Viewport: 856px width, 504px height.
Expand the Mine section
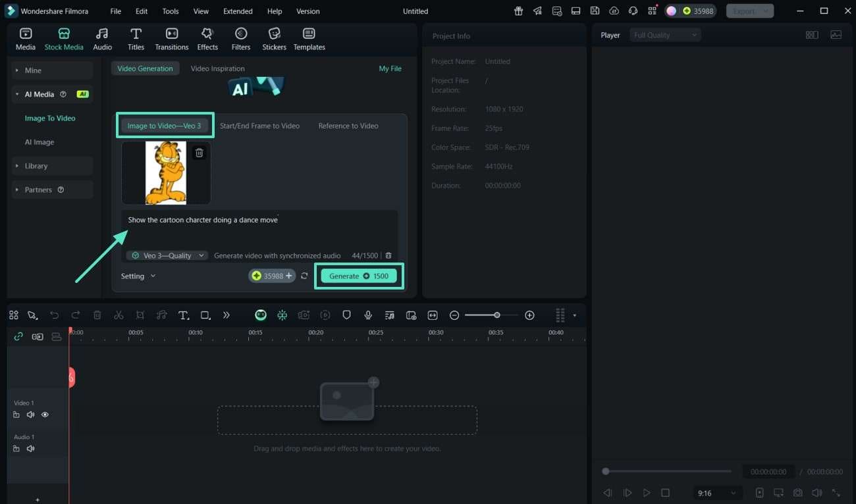(x=51, y=70)
